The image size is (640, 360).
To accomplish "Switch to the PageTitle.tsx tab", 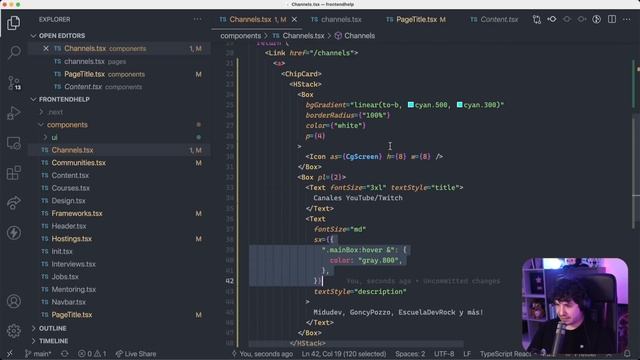I will coord(416,20).
